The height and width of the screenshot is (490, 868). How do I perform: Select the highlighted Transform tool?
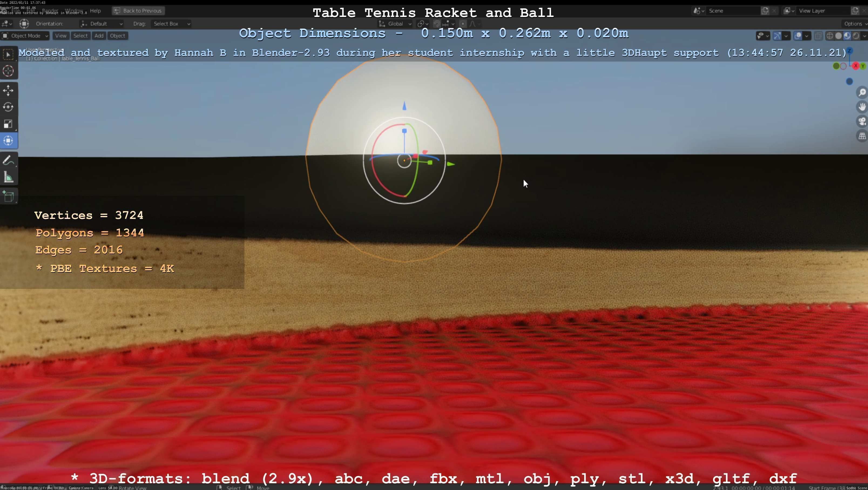(8, 141)
